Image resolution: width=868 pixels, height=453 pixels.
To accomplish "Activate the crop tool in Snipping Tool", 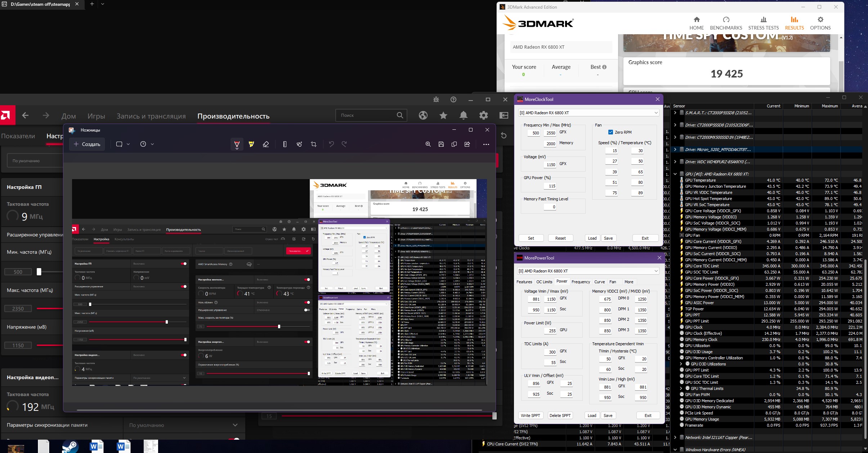I will [x=314, y=144].
